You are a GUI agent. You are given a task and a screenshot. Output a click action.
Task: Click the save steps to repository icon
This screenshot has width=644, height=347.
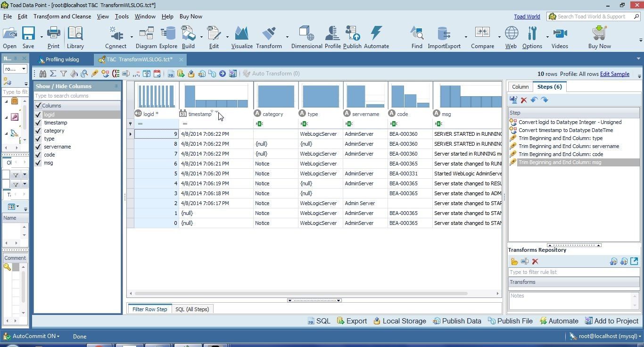click(513, 100)
